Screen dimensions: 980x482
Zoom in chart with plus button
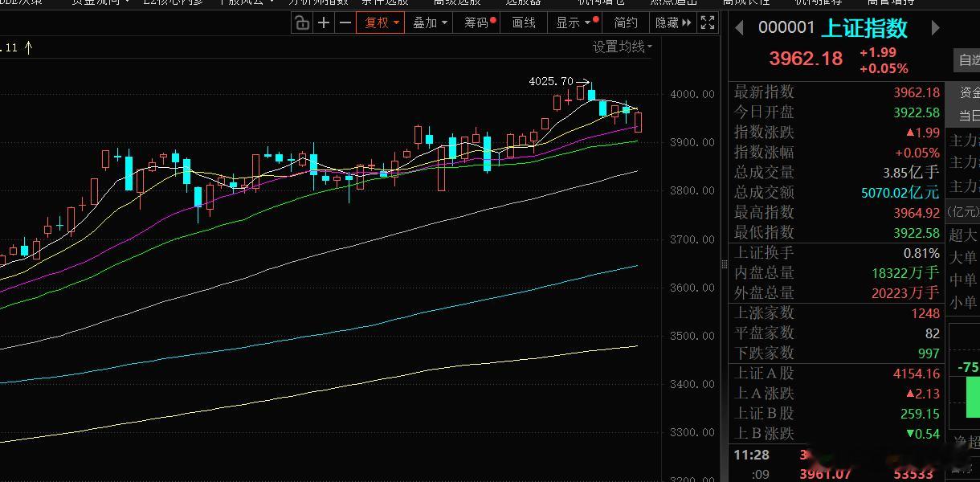[323, 22]
